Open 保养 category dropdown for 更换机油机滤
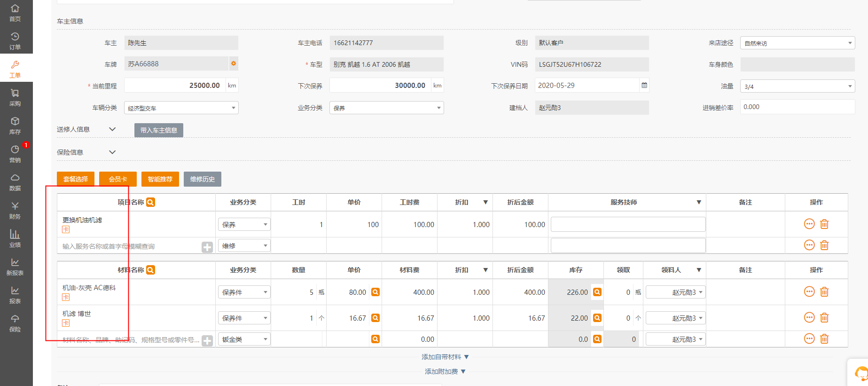868x386 pixels. click(x=244, y=225)
